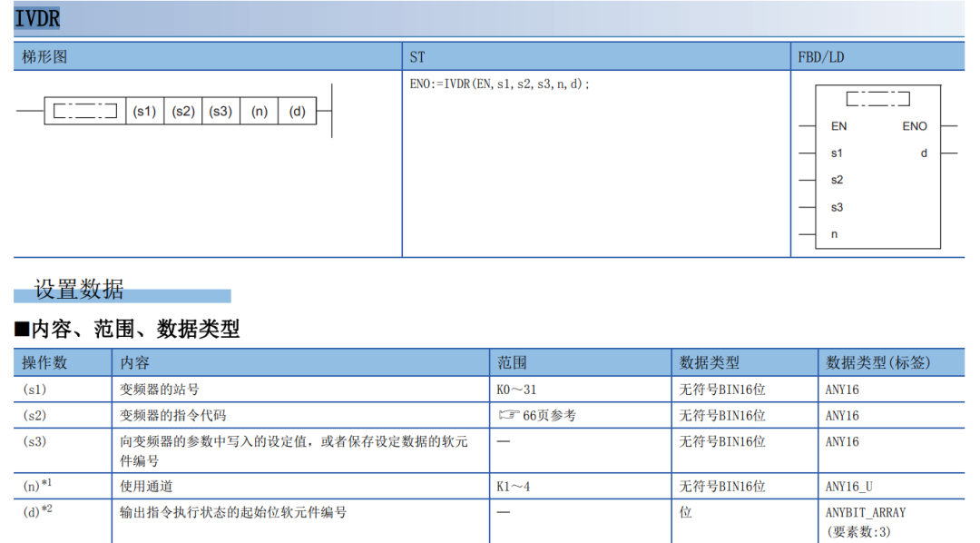Select the (s1) operand box in ladder diagram

coord(144,112)
